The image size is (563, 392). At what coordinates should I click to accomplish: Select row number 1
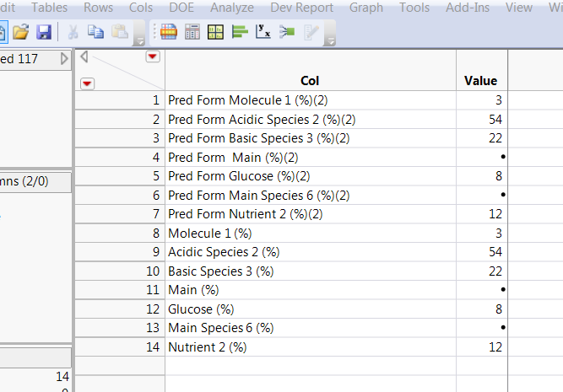[120, 100]
